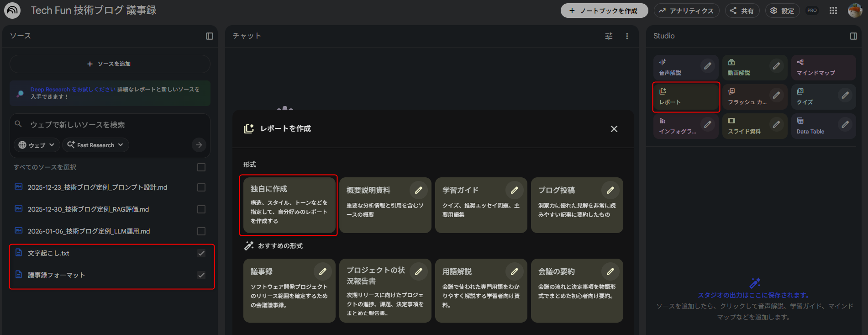Open the chat three-dot options menu

(627, 36)
